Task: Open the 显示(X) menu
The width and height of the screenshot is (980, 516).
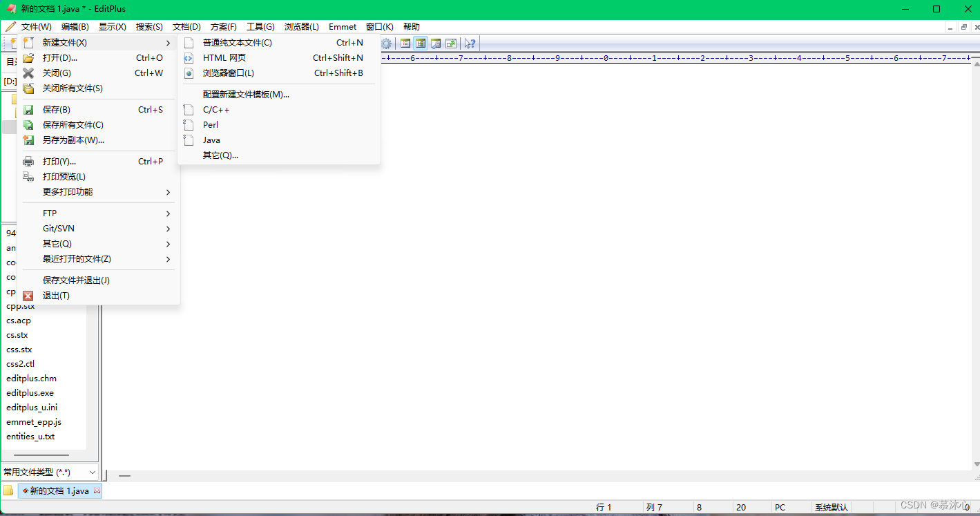Action: click(113, 27)
